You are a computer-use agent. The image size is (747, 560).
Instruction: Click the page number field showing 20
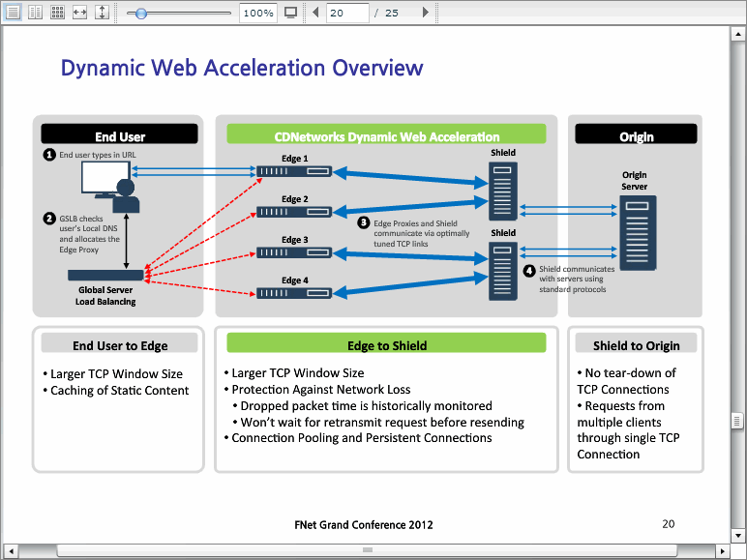347,13
